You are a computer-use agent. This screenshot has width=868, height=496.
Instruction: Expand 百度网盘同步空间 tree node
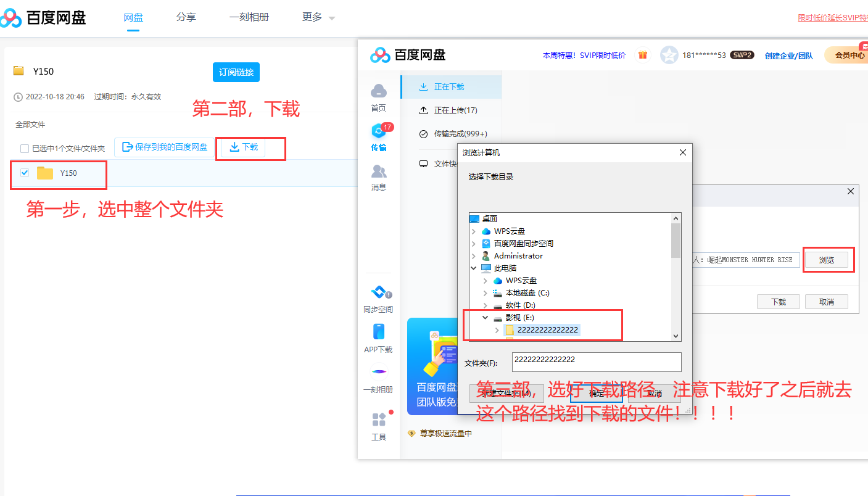tap(474, 244)
